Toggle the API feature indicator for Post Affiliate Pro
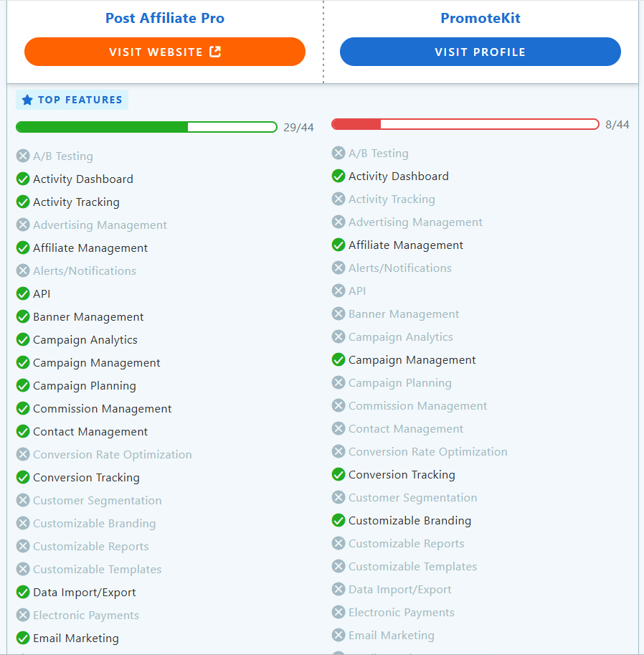The height and width of the screenshot is (655, 644). (x=22, y=293)
